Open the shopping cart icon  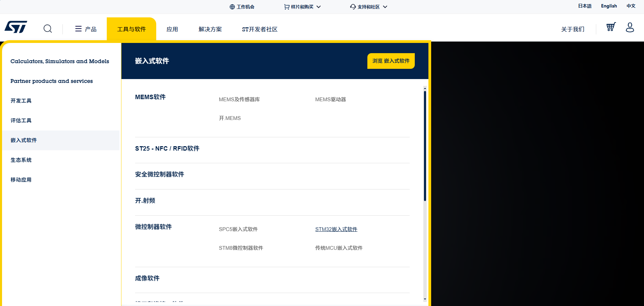(611, 27)
